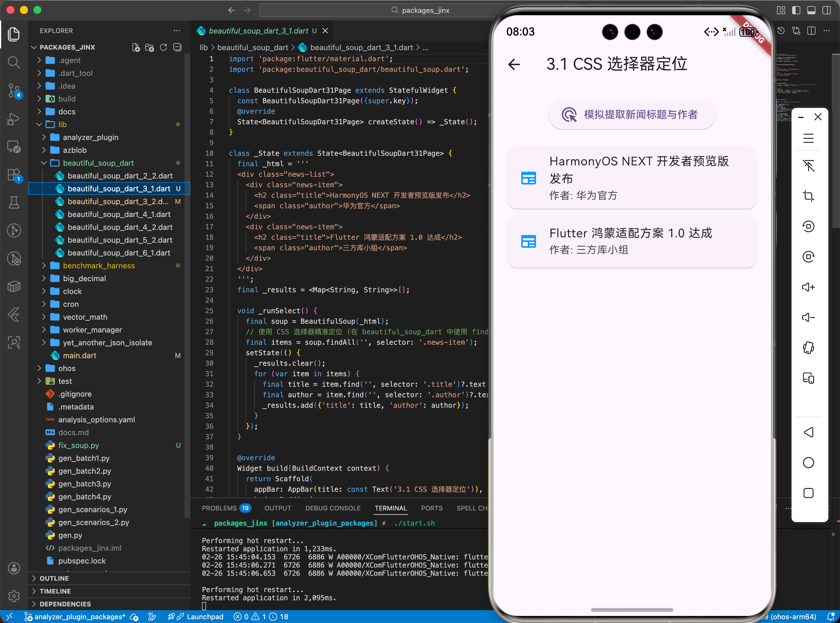840x623 pixels.
Task: Toggle the secondary side bar layout button
Action: click(x=826, y=10)
